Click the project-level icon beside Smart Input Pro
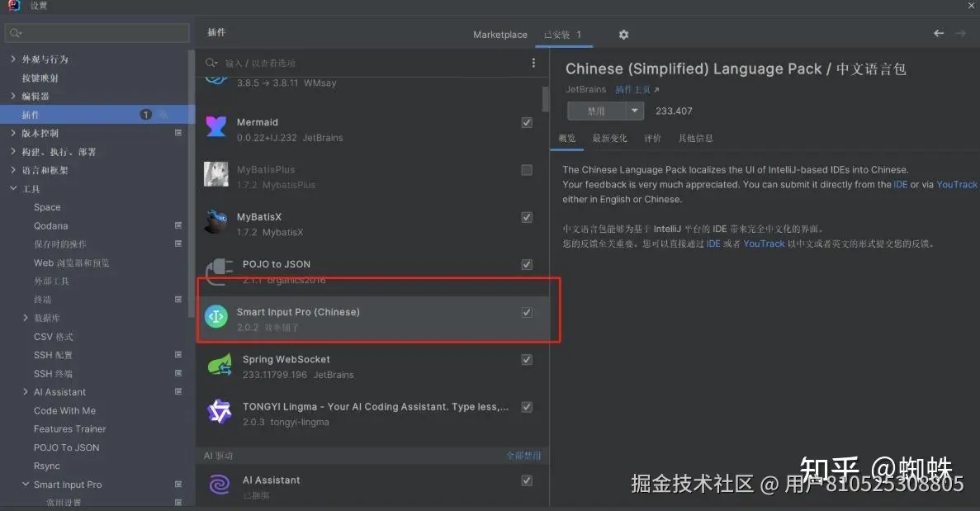 (x=178, y=484)
